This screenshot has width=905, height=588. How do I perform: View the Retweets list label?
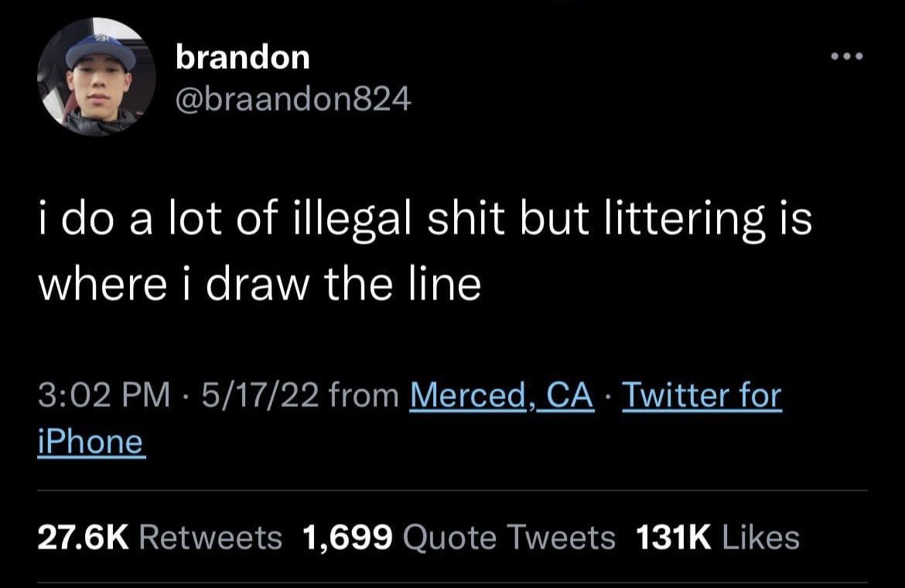210,538
